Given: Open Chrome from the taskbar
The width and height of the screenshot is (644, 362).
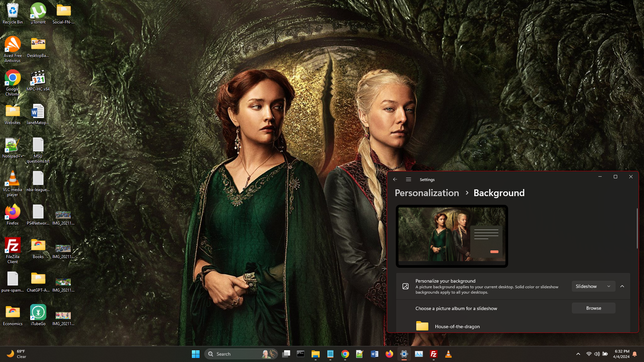Looking at the screenshot, I should click(x=345, y=354).
